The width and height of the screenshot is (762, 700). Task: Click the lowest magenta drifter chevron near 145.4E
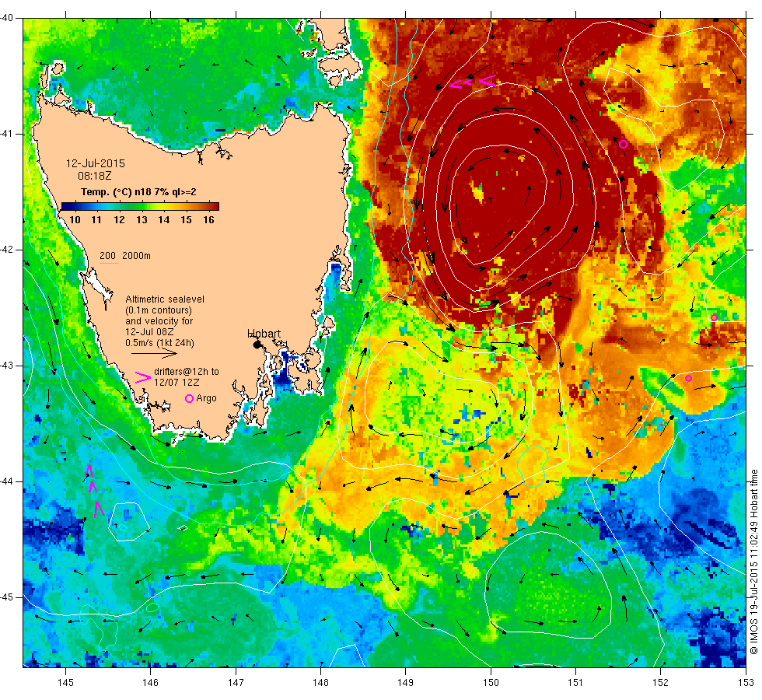tap(99, 509)
